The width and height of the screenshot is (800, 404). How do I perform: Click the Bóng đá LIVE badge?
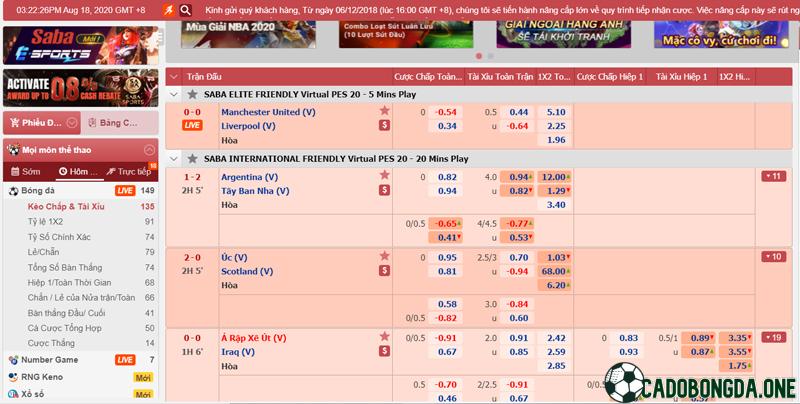(125, 190)
